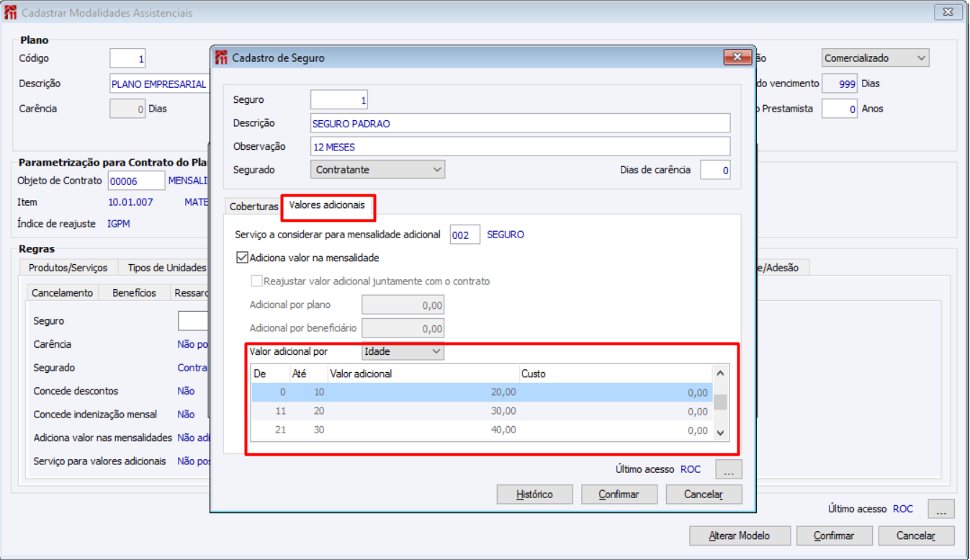The height and width of the screenshot is (560, 970).
Task: Select the table row with value 30,00
Action: [481, 411]
